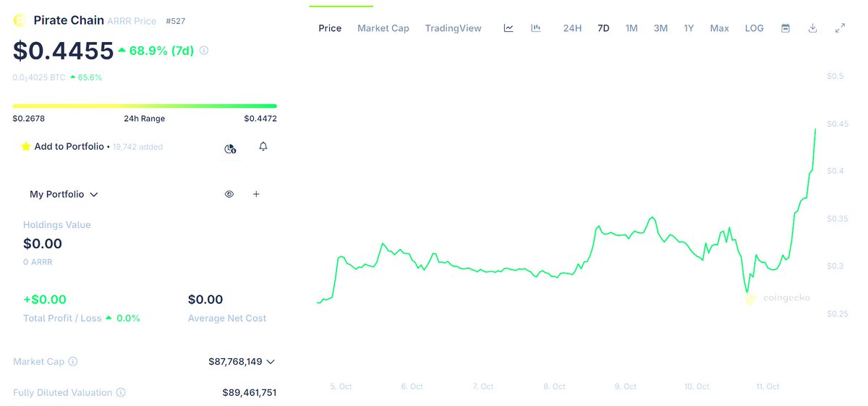Select the Price tab
The height and width of the screenshot is (406, 868).
pos(330,28)
